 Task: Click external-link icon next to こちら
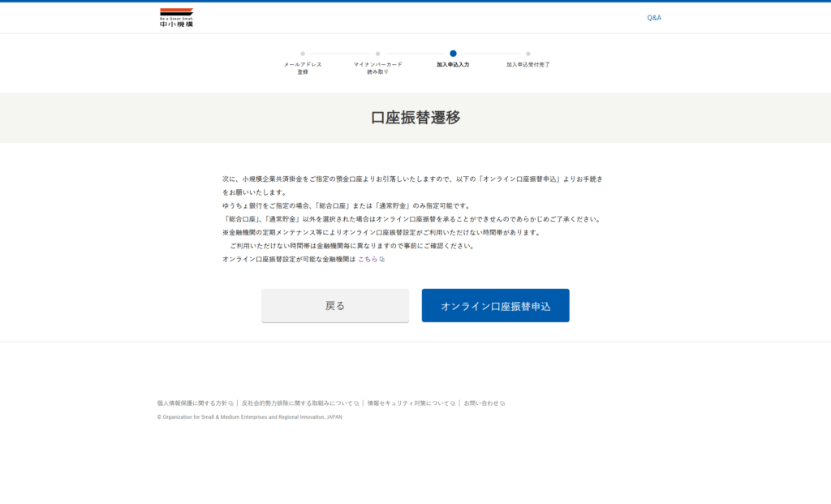pyautogui.click(x=382, y=260)
